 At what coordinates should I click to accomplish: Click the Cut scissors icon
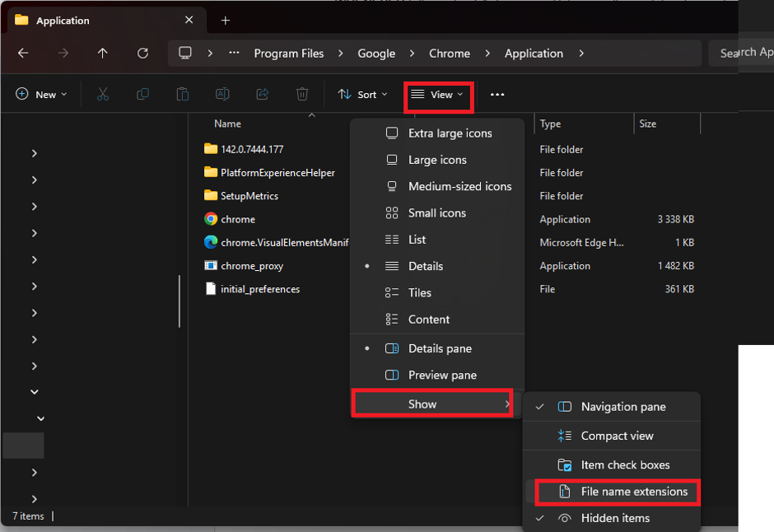[x=103, y=94]
